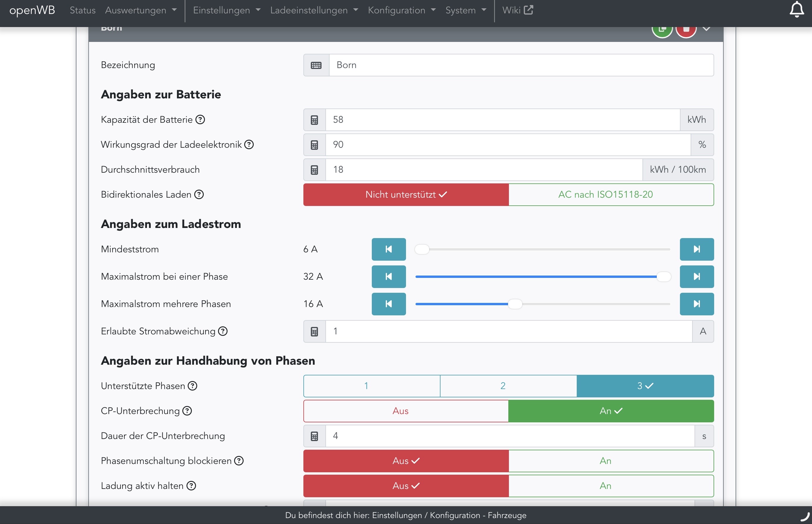Open the Konfiguration menu

[x=402, y=10]
